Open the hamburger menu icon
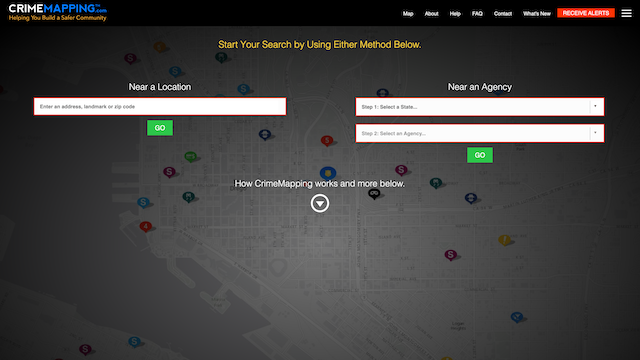The width and height of the screenshot is (640, 360). (x=626, y=13)
